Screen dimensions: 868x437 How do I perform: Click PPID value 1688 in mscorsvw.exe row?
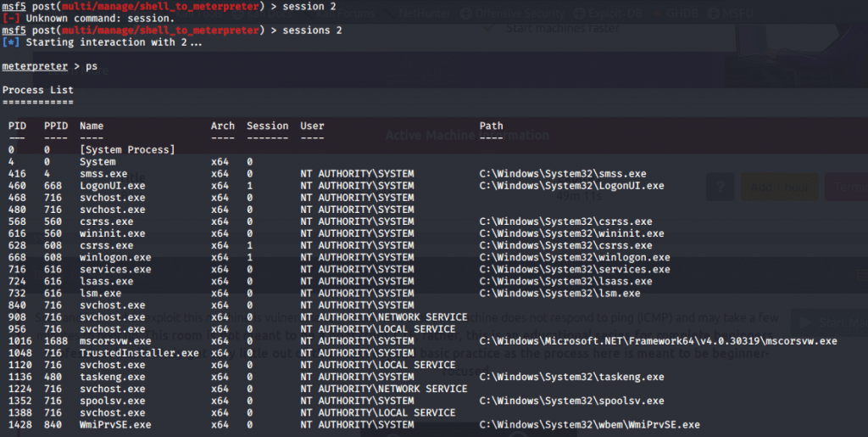click(x=56, y=341)
